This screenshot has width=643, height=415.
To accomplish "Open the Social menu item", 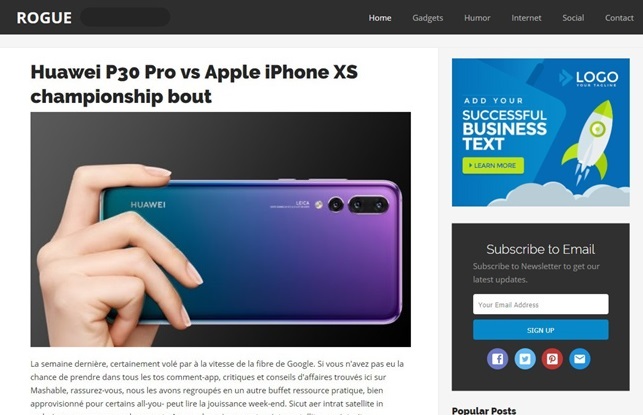I will (x=573, y=18).
